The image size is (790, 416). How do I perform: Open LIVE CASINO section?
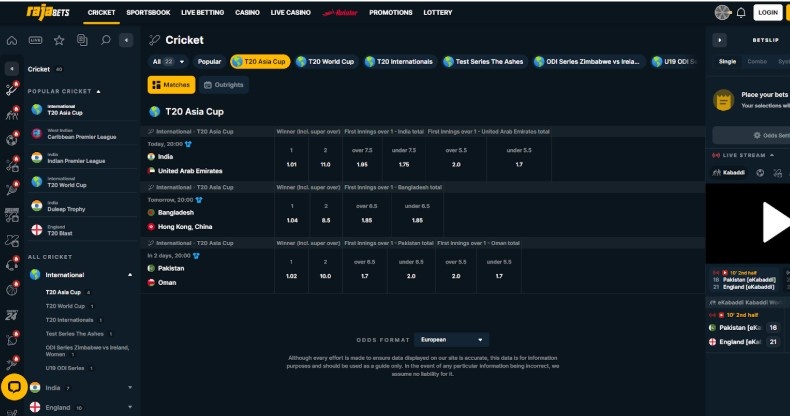pyautogui.click(x=291, y=13)
